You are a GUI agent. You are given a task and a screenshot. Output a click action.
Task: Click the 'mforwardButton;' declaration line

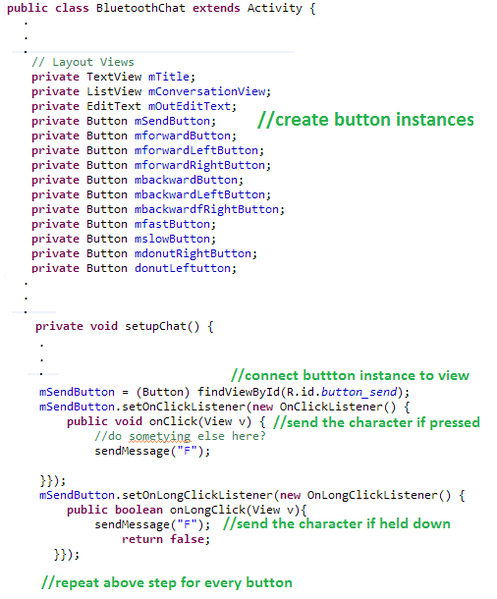click(134, 136)
